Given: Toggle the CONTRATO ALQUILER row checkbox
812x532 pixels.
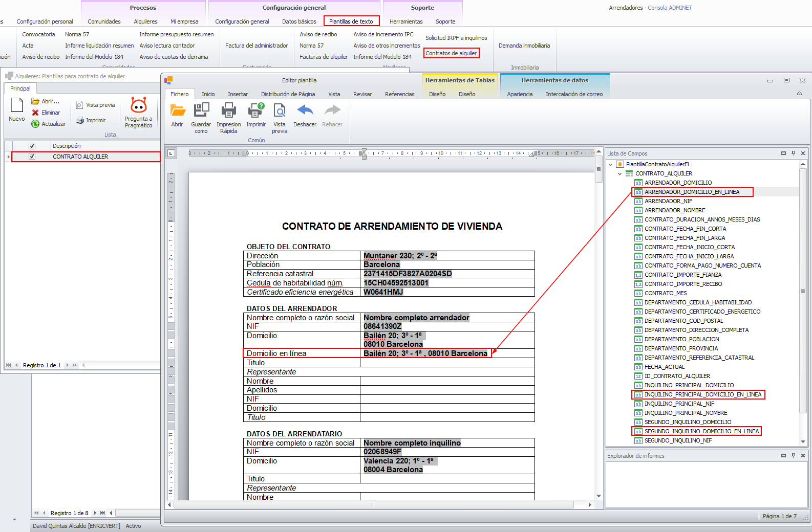Looking at the screenshot, I should (x=32, y=157).
